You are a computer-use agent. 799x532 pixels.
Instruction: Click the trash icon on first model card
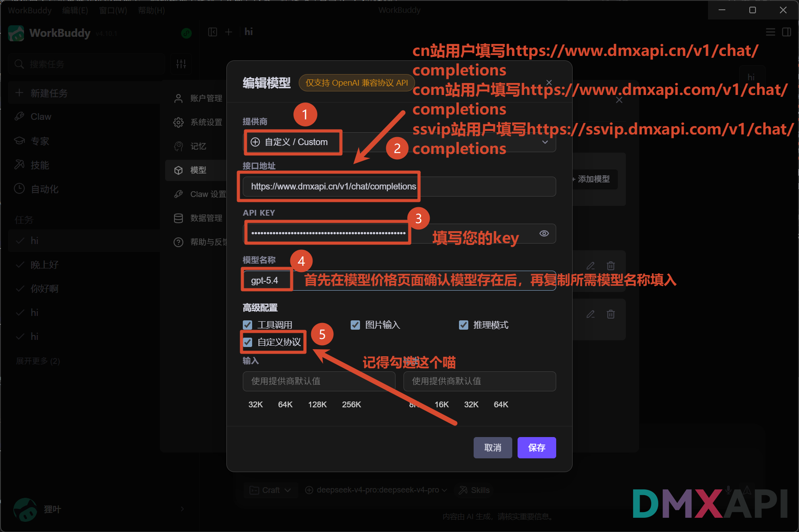611,266
